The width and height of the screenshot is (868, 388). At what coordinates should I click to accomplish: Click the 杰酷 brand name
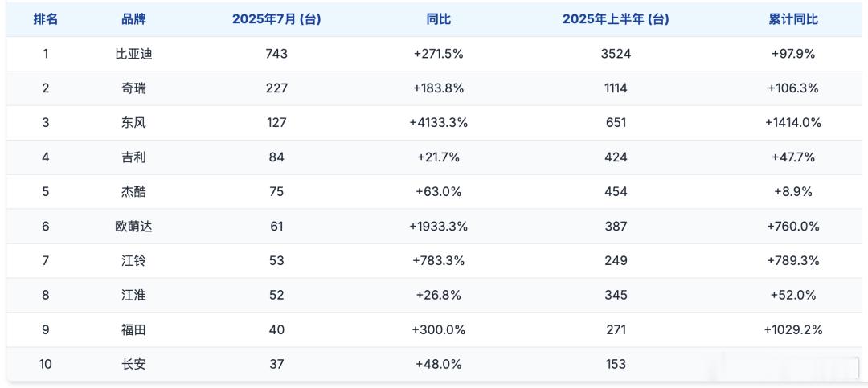pos(133,191)
